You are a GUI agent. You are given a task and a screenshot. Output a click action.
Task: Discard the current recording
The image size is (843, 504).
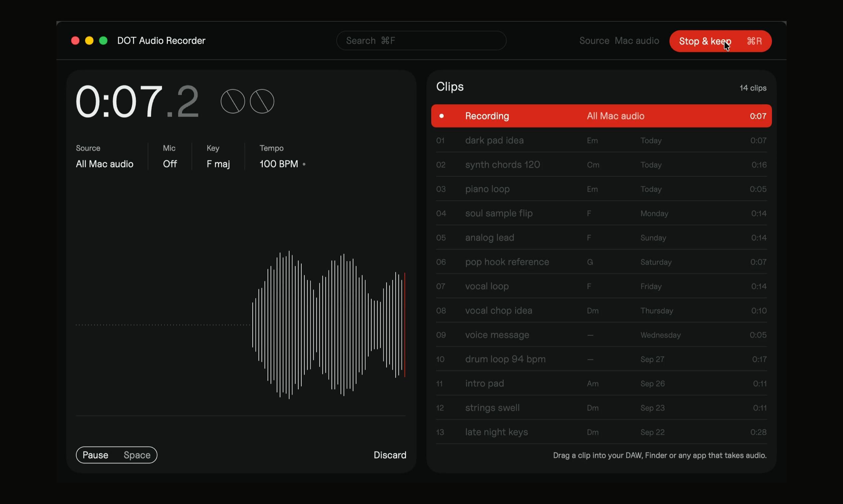390,455
